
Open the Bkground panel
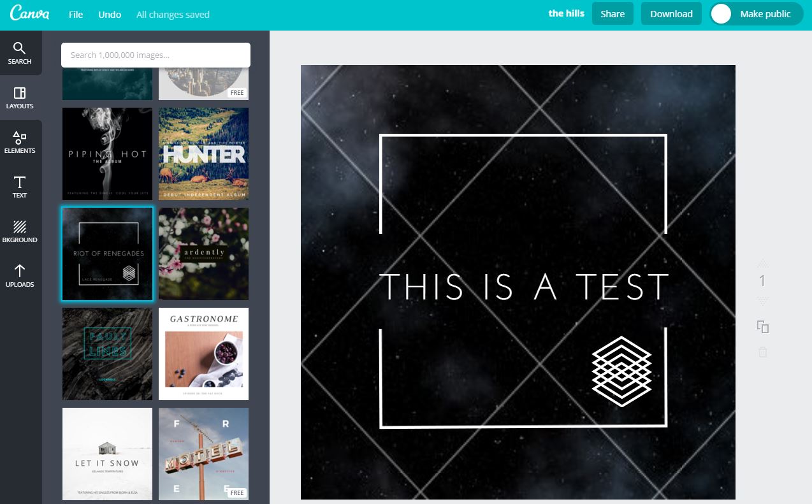point(20,231)
